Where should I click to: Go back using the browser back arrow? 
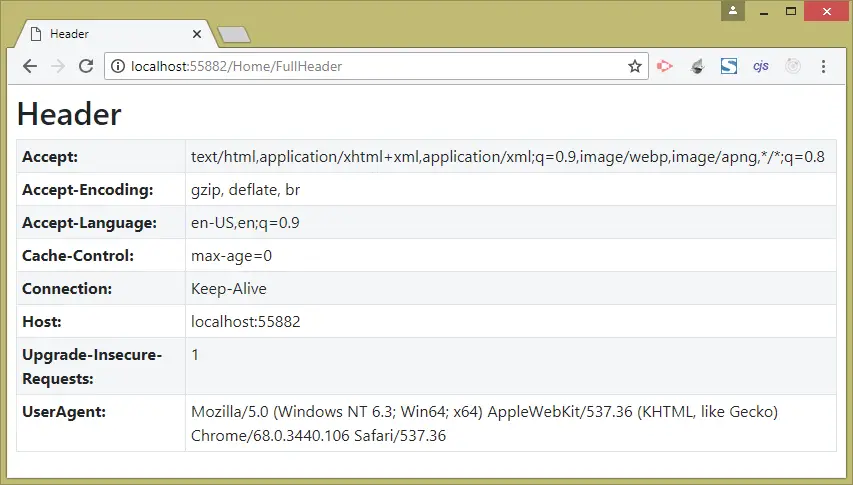point(30,66)
